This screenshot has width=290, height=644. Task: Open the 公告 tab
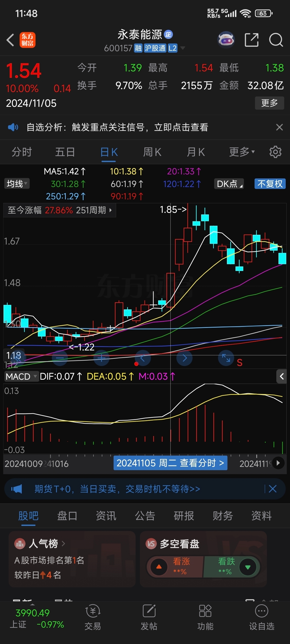[x=145, y=516]
